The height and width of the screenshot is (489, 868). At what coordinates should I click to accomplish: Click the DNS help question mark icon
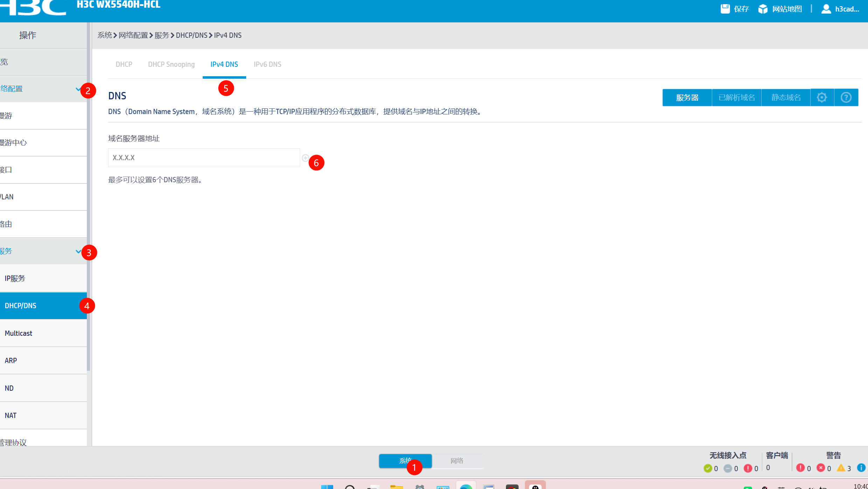click(x=846, y=97)
